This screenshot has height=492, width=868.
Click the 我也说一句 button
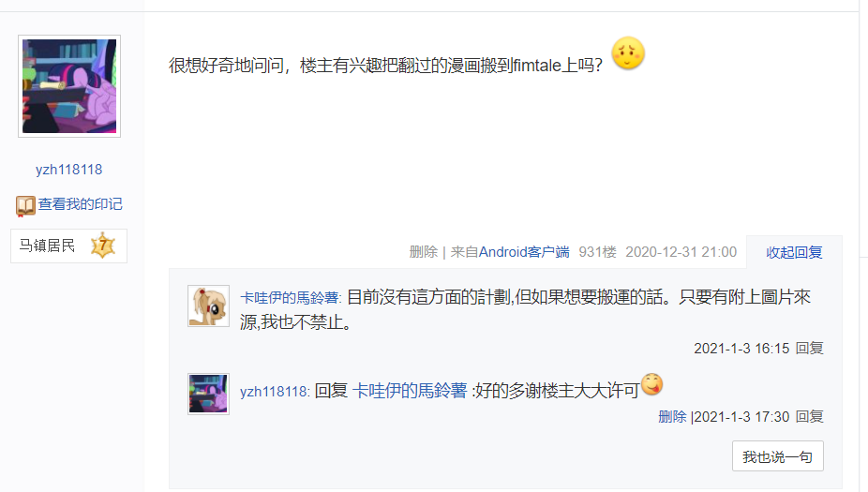778,456
